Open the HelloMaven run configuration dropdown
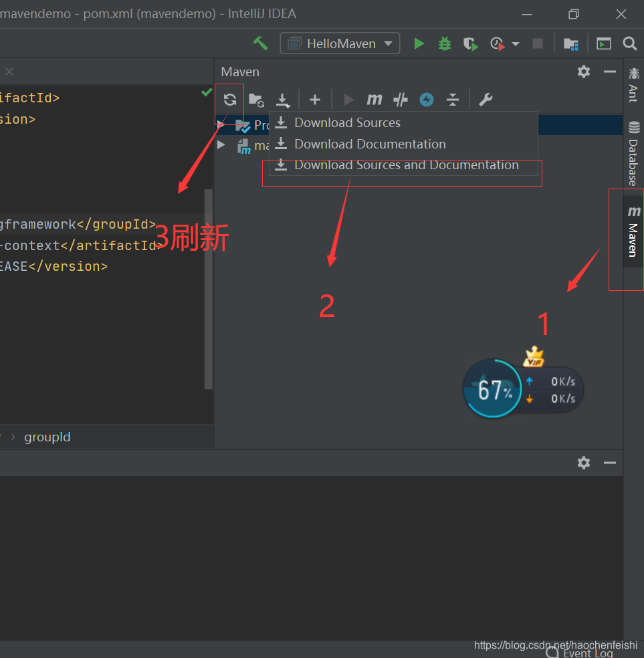644x658 pixels. click(x=340, y=43)
